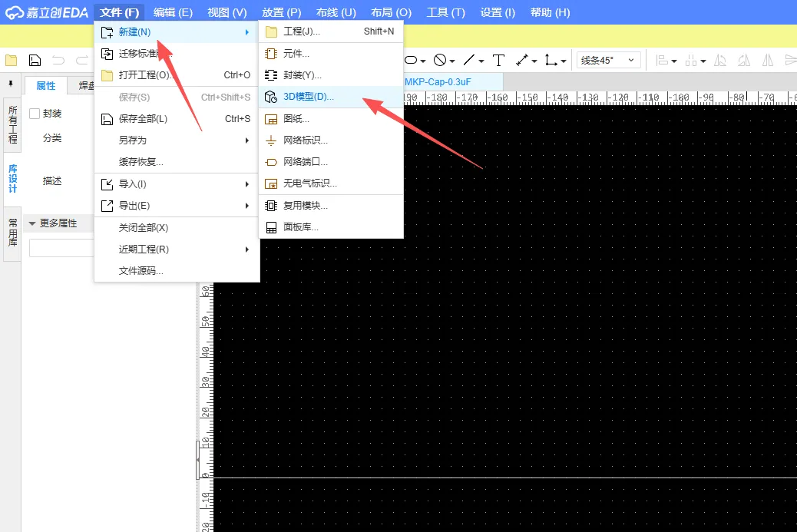Expand the 导出(E) submenu
The height and width of the screenshot is (532, 797).
177,206
